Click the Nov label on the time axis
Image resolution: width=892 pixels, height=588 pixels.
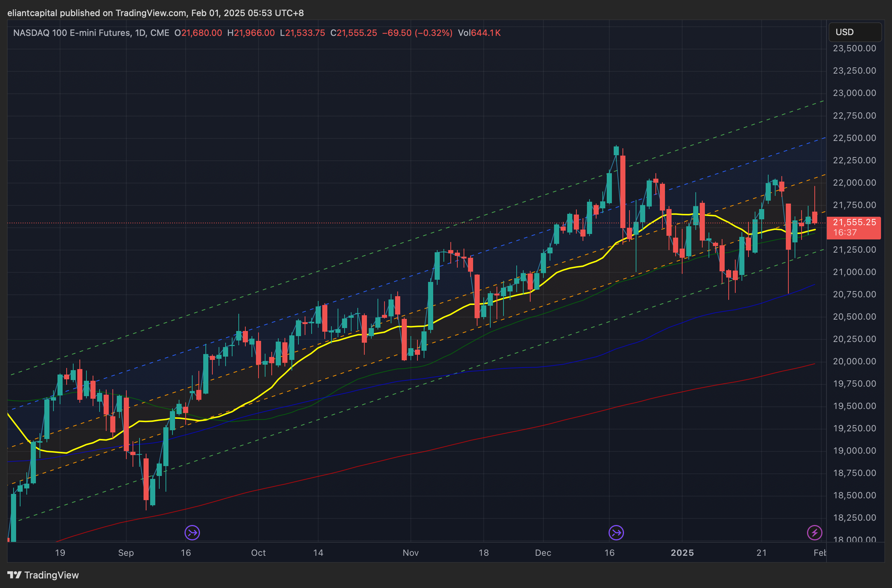click(x=410, y=553)
